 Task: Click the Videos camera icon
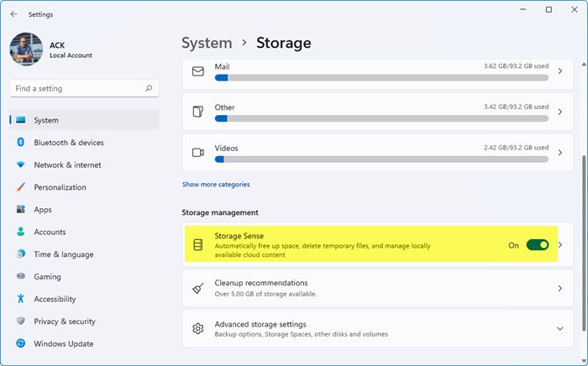click(x=198, y=153)
